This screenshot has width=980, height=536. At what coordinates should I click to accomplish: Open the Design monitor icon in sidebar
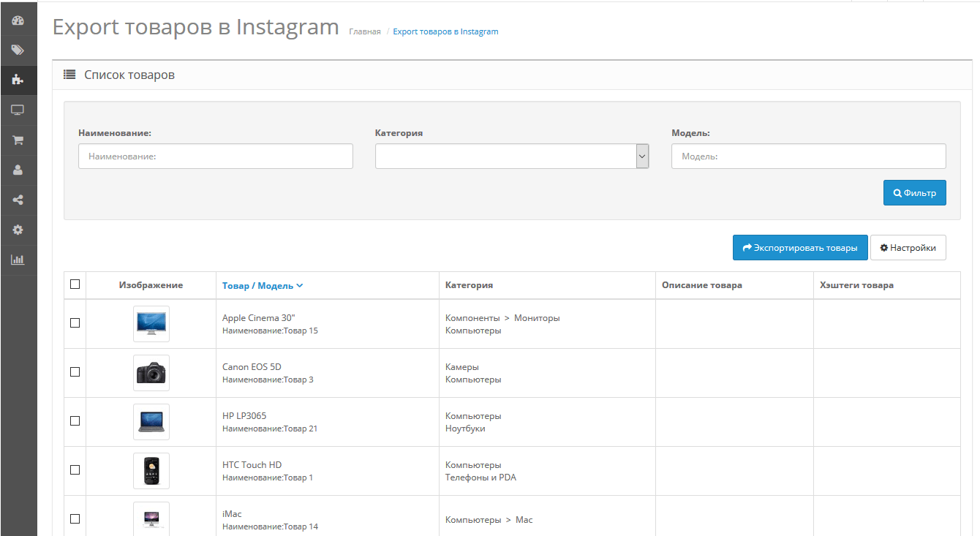(18, 110)
